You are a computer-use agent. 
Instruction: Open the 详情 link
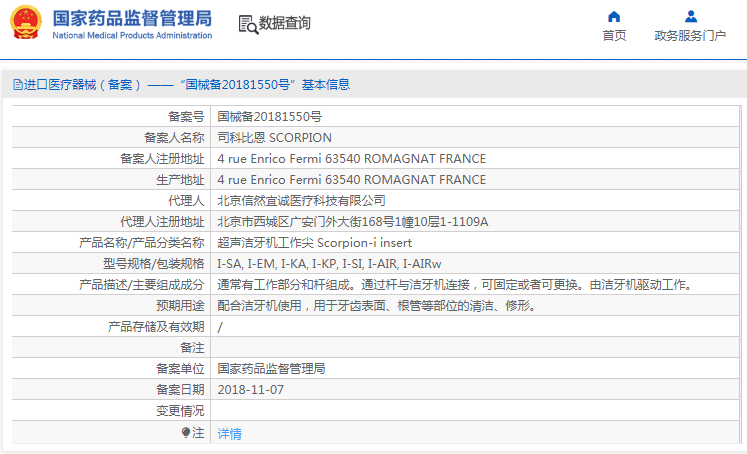[230, 434]
